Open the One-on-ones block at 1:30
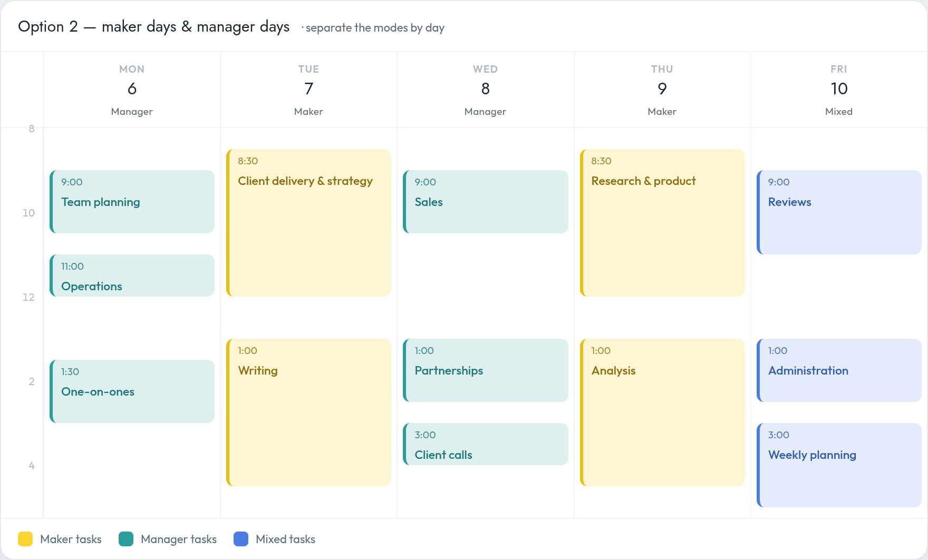 [x=132, y=391]
